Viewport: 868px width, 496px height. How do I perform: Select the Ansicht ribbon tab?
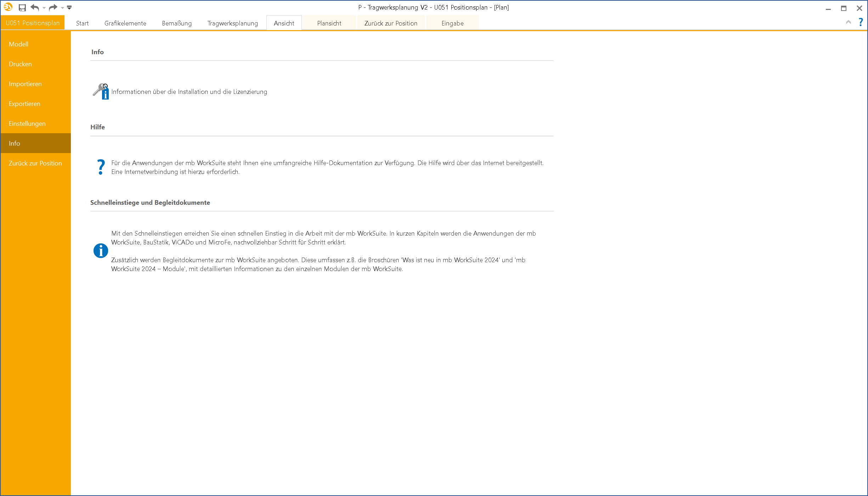(x=284, y=23)
